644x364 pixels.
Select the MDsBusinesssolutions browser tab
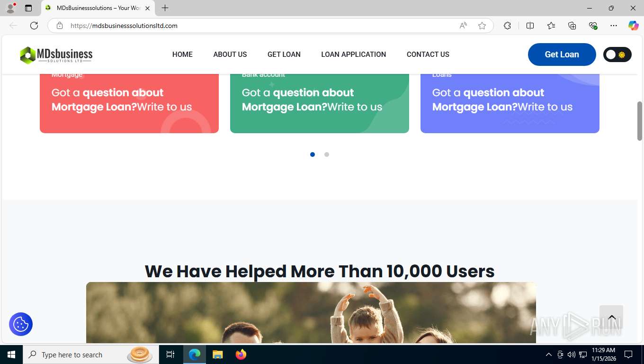[98, 8]
